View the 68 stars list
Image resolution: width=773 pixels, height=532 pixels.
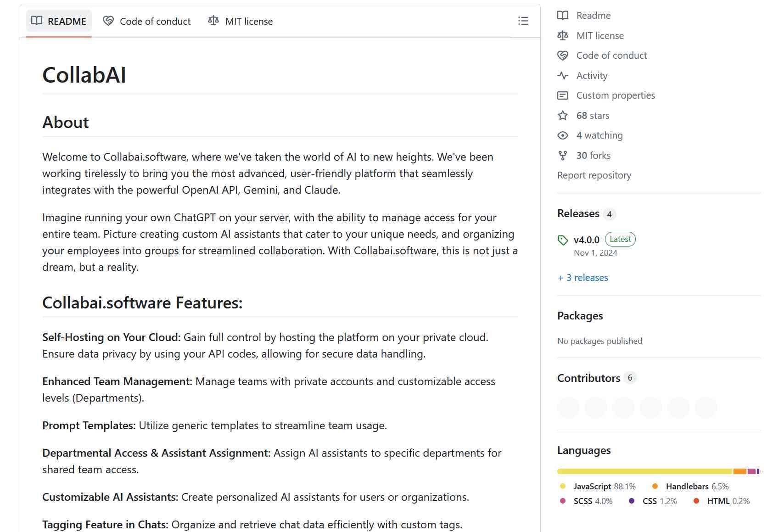pyautogui.click(x=593, y=116)
